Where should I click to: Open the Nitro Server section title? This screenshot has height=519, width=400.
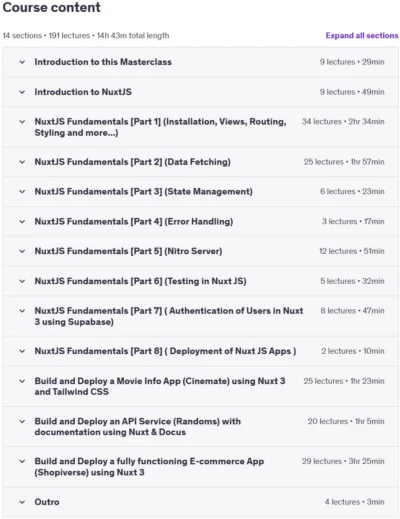click(x=128, y=251)
